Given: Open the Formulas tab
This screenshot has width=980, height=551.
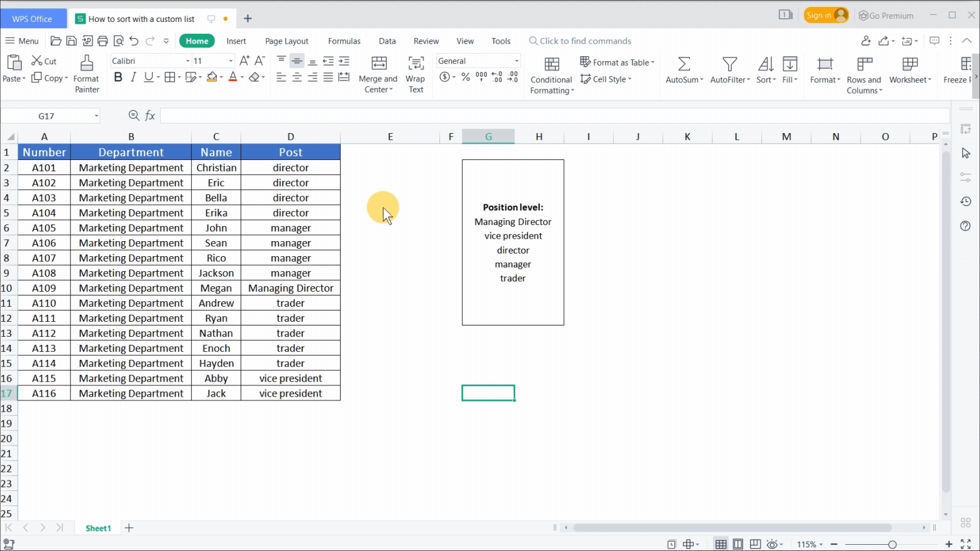Looking at the screenshot, I should click(x=344, y=41).
